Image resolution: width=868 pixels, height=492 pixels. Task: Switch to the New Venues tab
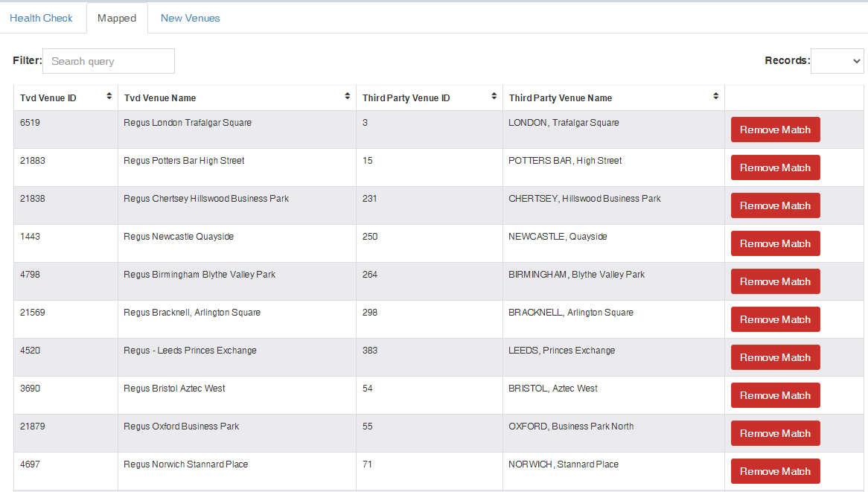click(x=190, y=19)
